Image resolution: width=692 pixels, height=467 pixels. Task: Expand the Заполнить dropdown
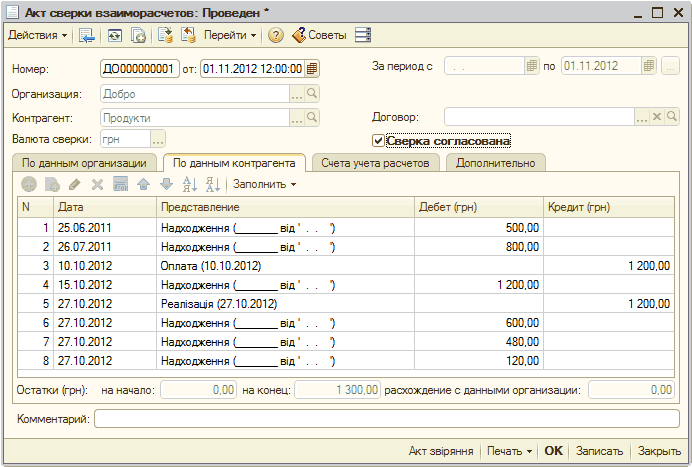[x=265, y=184]
